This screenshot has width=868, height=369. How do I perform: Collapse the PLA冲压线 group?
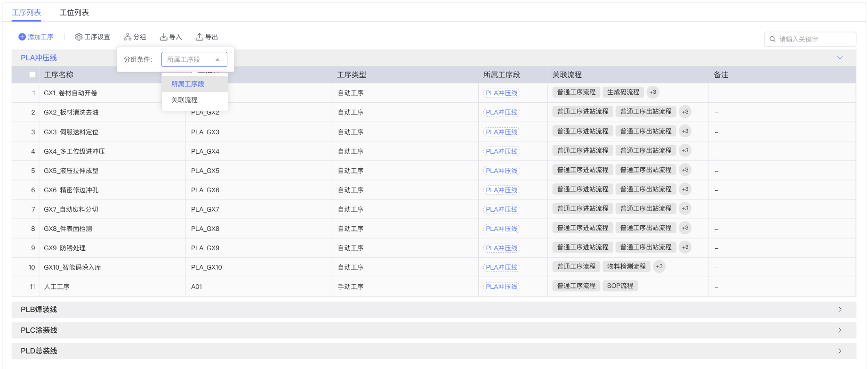point(840,57)
